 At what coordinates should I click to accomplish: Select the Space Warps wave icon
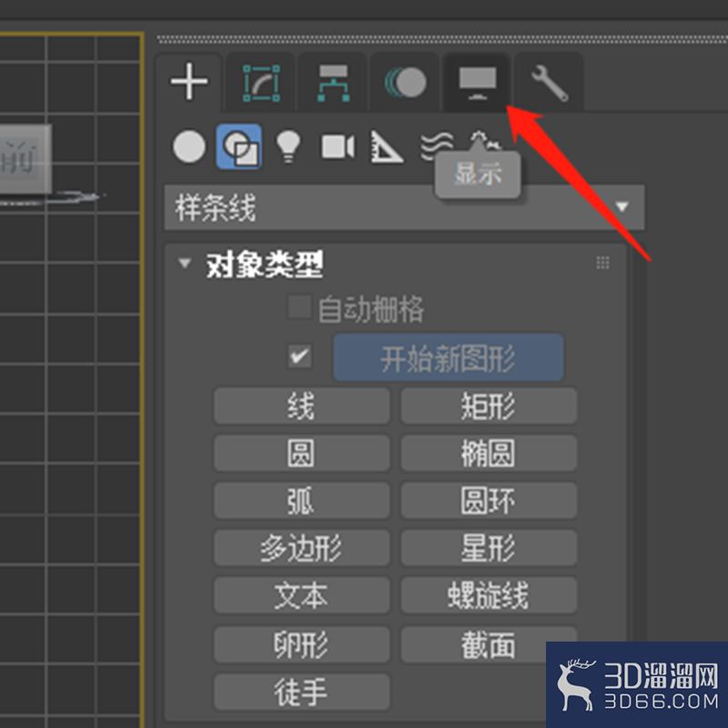(x=435, y=145)
